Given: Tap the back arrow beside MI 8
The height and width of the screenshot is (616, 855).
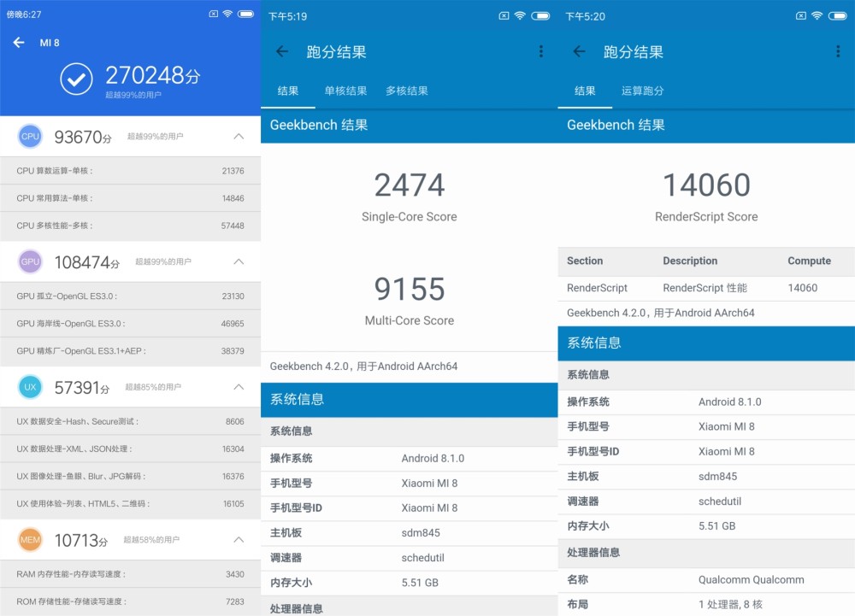Looking at the screenshot, I should coord(19,43).
